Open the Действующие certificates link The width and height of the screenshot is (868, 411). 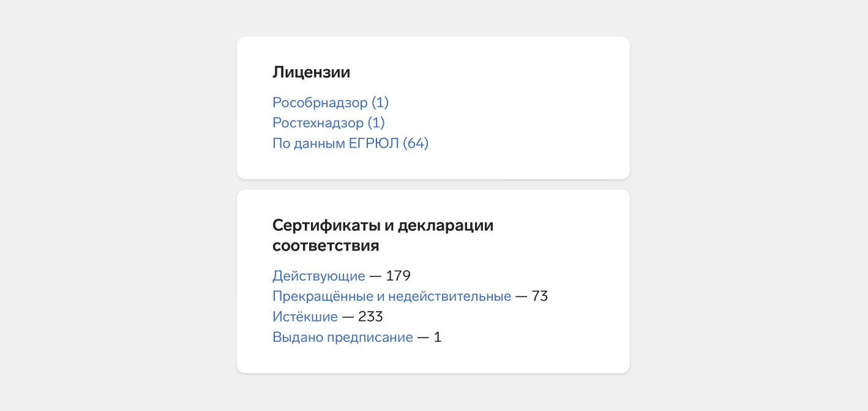click(x=318, y=276)
